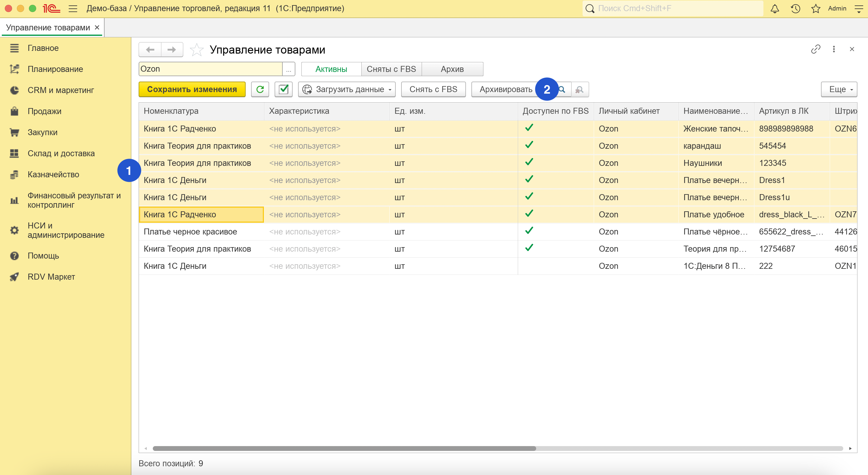The height and width of the screenshot is (475, 868).
Task: Open notifications bell icon
Action: coord(774,8)
